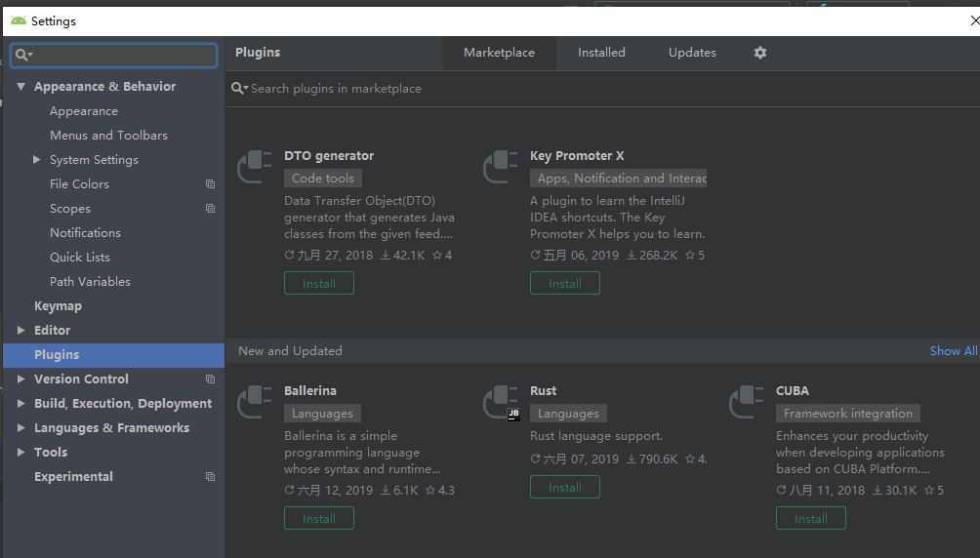Open Scopes settings
The image size is (980, 558).
(x=70, y=209)
